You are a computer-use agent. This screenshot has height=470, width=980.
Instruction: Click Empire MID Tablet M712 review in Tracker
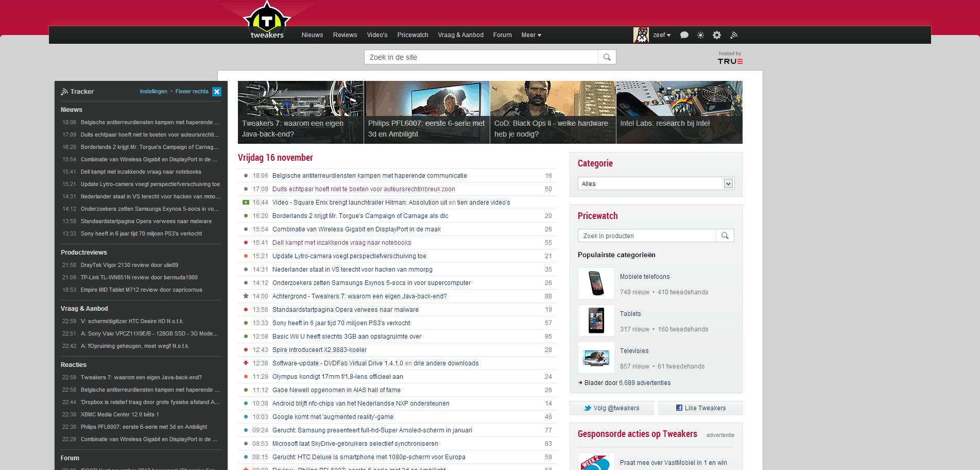tap(141, 290)
